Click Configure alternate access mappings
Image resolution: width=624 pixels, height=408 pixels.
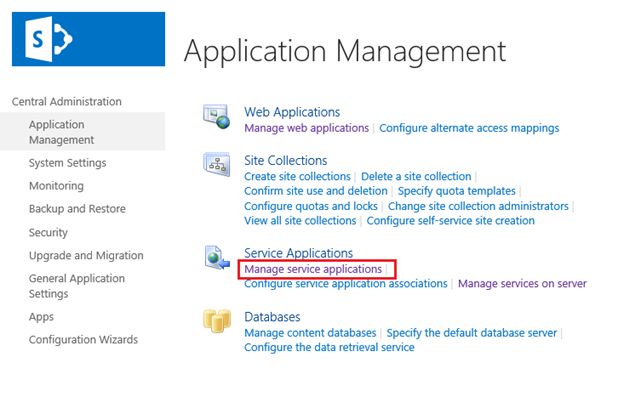pyautogui.click(x=469, y=128)
